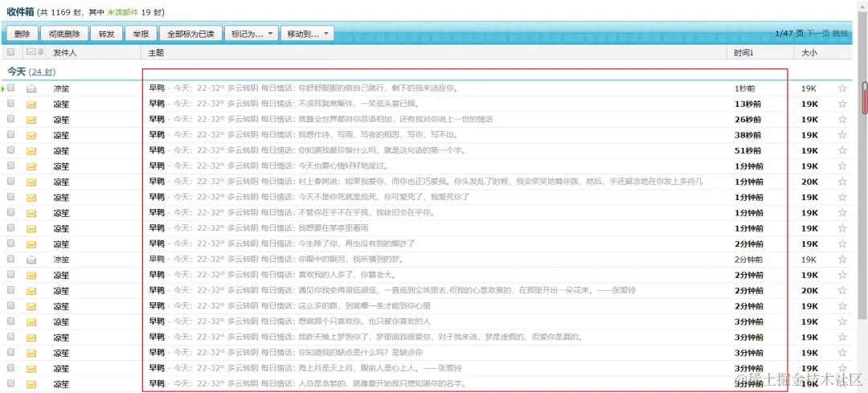The height and width of the screenshot is (393, 868).
Task: Click the unread envelope icon of the 13秒前 email
Action: [x=31, y=104]
